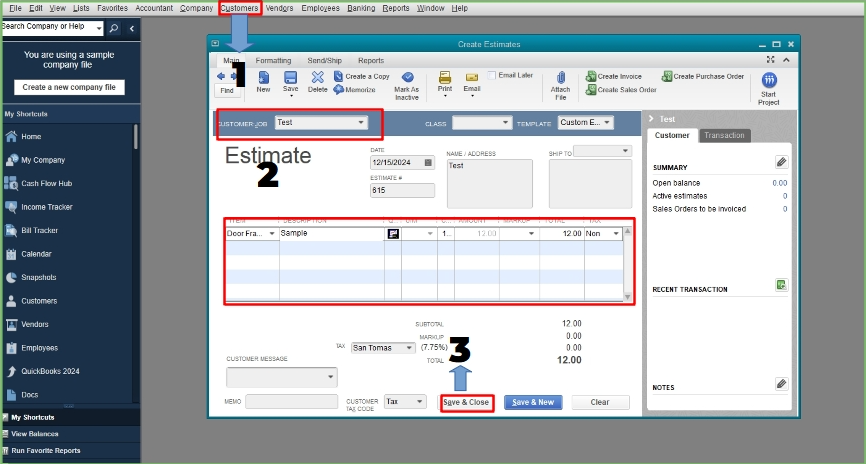Click Save & Close button
This screenshot has height=464, width=866.
click(x=466, y=402)
